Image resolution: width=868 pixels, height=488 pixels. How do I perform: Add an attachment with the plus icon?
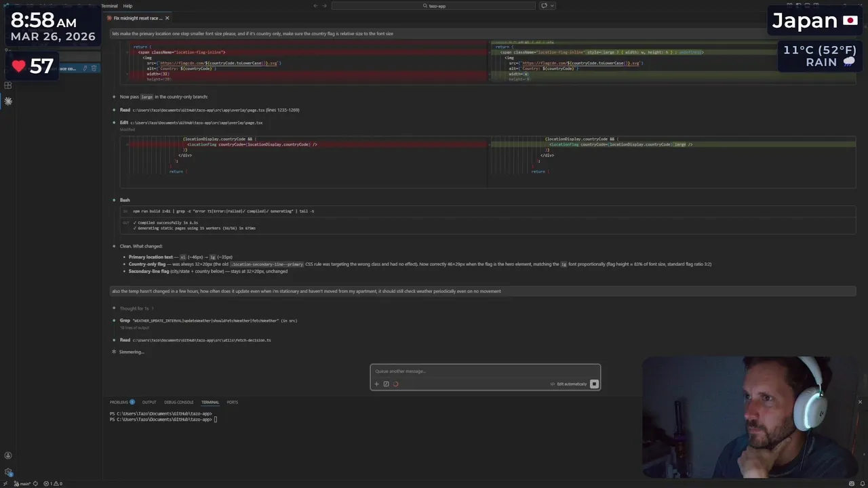point(377,384)
